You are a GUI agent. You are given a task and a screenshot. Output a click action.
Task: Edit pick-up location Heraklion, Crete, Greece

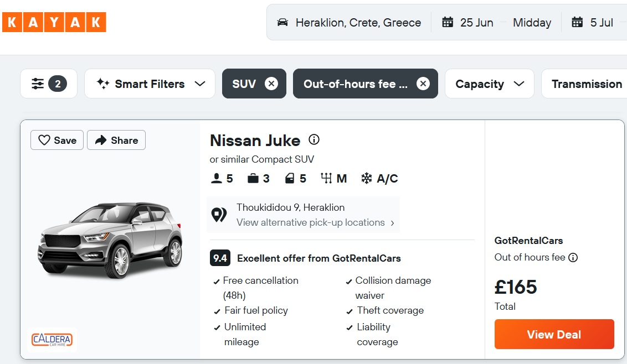[358, 22]
